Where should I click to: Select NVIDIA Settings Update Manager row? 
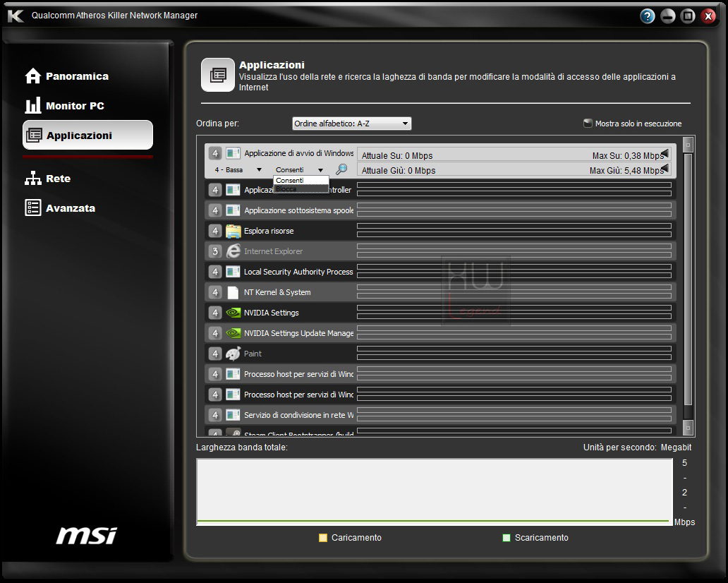click(x=439, y=332)
